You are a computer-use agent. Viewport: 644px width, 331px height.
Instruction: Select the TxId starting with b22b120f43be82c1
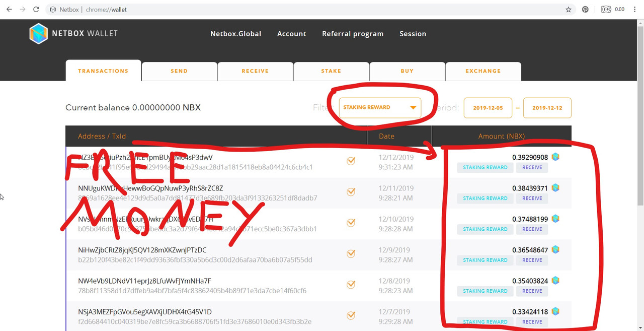point(195,260)
